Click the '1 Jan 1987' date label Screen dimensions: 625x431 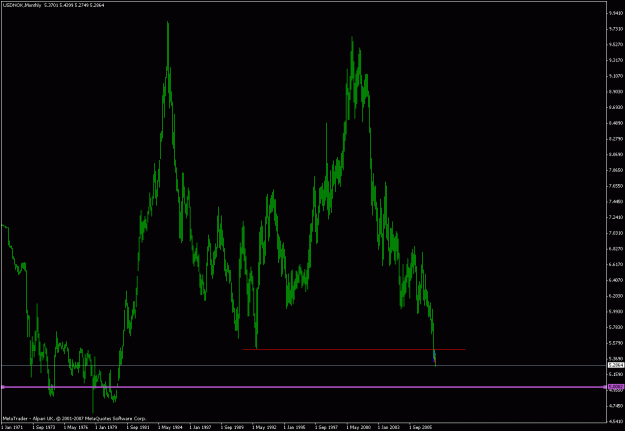coord(200,427)
